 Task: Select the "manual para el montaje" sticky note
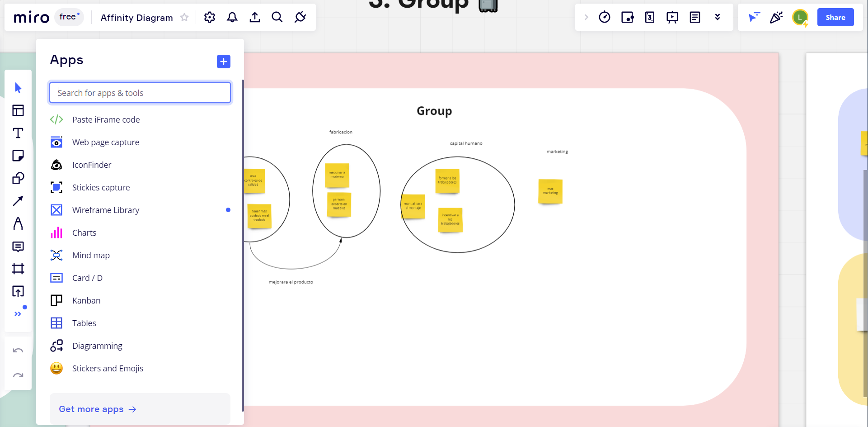pyautogui.click(x=413, y=206)
